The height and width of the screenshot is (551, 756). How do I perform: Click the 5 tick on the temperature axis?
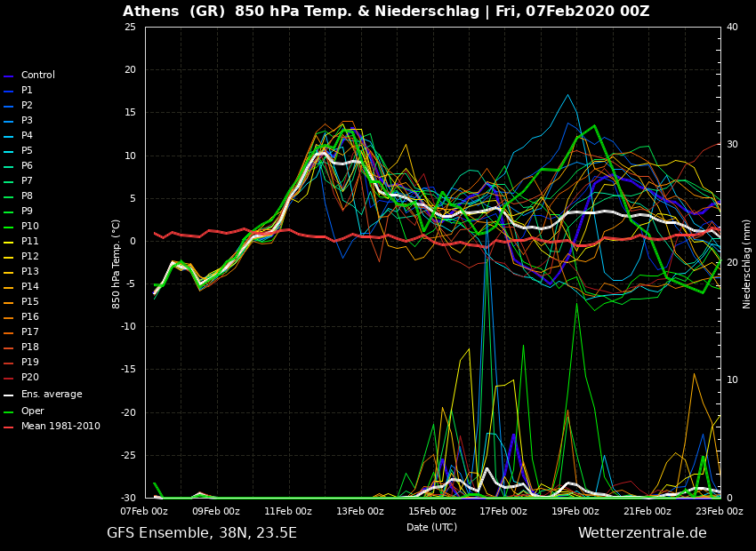[x=133, y=198]
